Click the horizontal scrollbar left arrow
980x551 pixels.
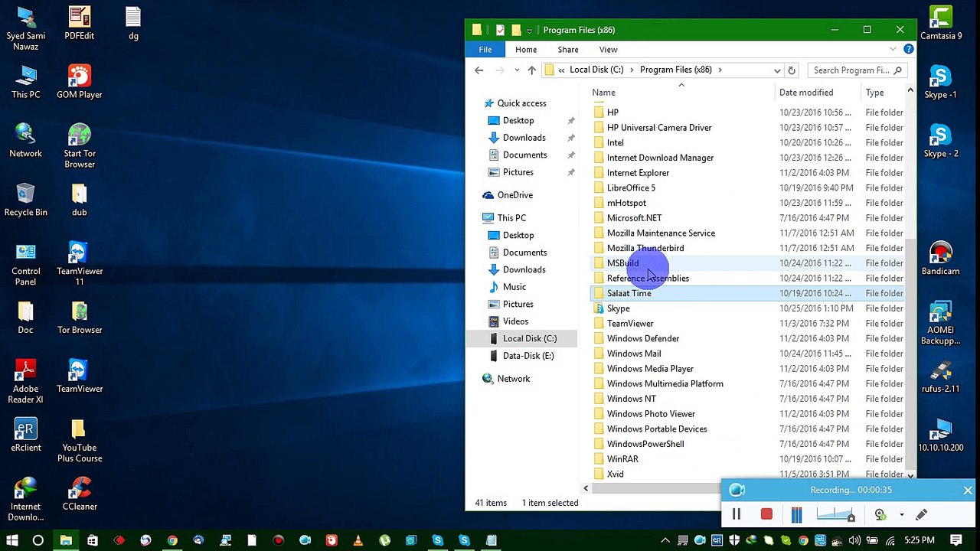[x=586, y=488]
